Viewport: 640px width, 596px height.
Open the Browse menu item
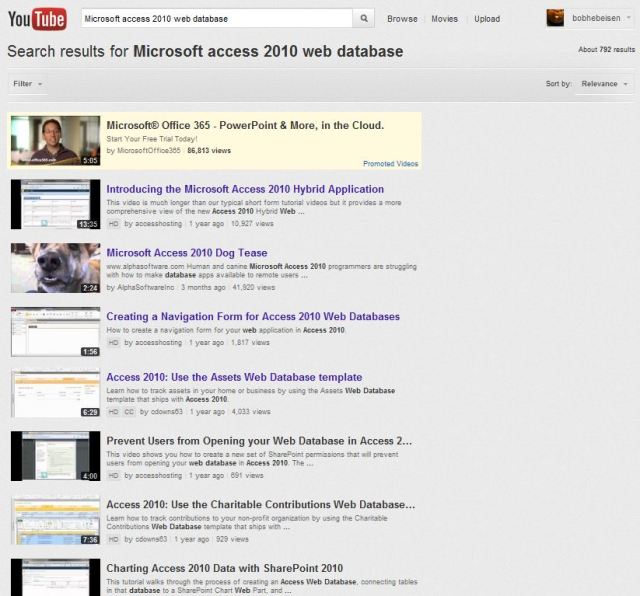click(402, 19)
